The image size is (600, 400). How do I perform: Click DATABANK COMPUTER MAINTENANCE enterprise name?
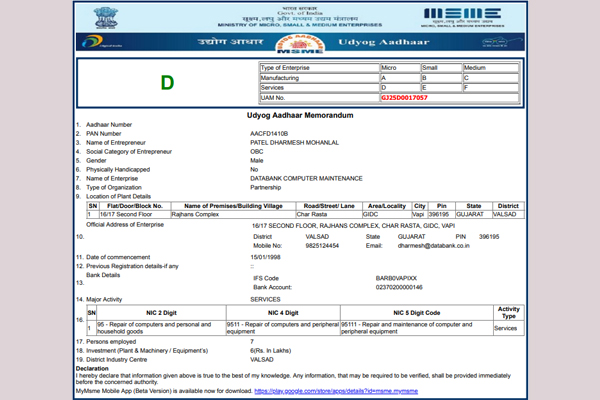[306, 178]
